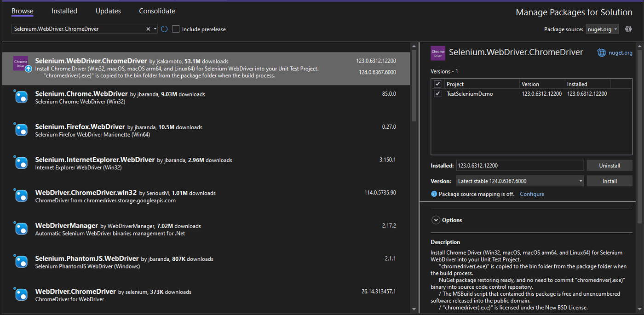Viewport: 644px width, 315px height.
Task: Clear the search box with X
Action: [x=148, y=29]
